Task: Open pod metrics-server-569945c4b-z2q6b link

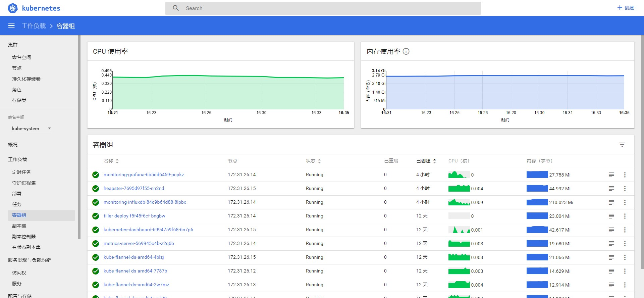Action: (139, 243)
